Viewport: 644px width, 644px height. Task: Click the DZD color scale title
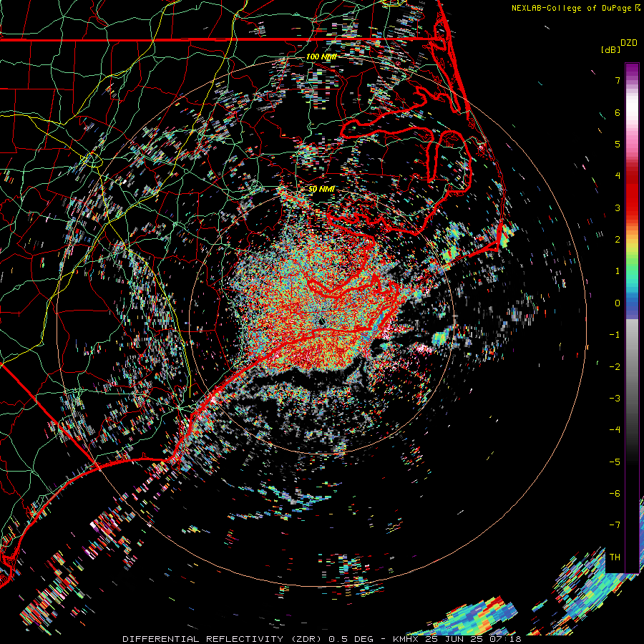click(x=628, y=43)
